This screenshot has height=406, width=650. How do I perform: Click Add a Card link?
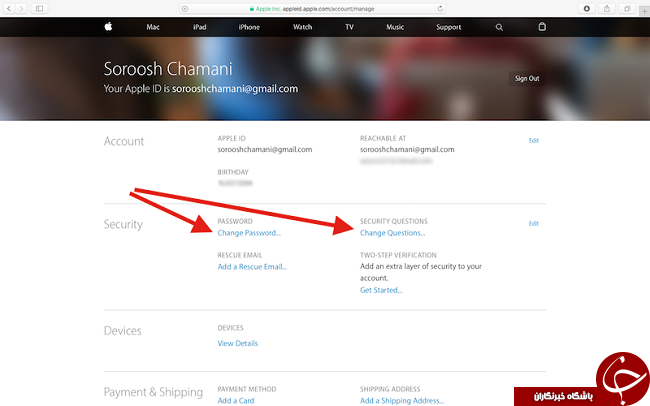(236, 401)
